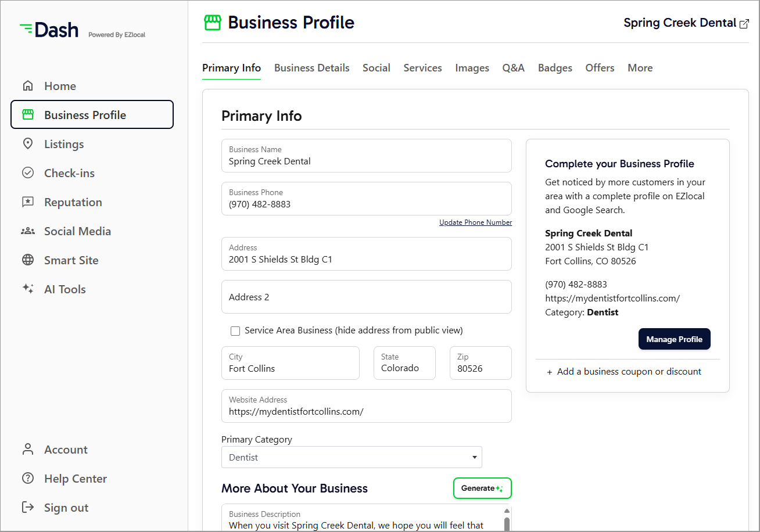
Task: Open the Offers tab
Action: 600,68
